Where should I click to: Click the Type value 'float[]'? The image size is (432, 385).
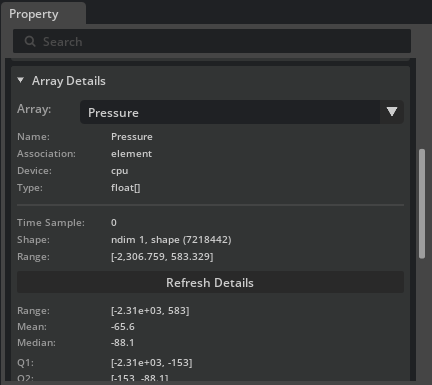pyautogui.click(x=126, y=188)
